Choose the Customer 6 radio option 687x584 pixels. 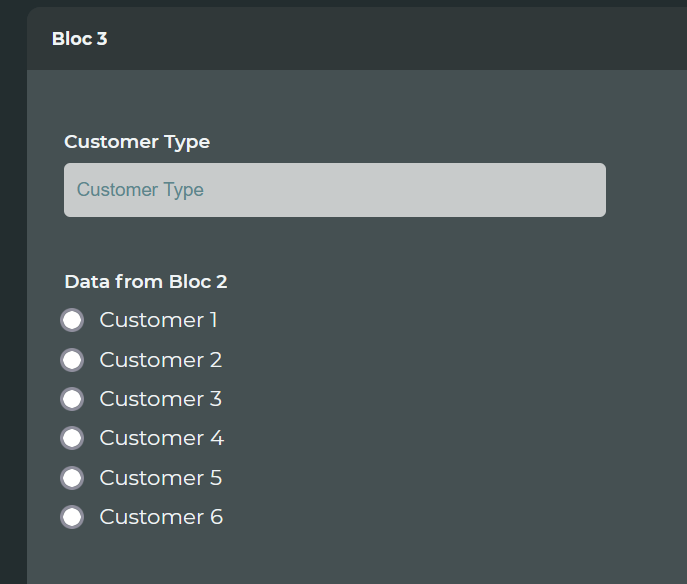72,517
